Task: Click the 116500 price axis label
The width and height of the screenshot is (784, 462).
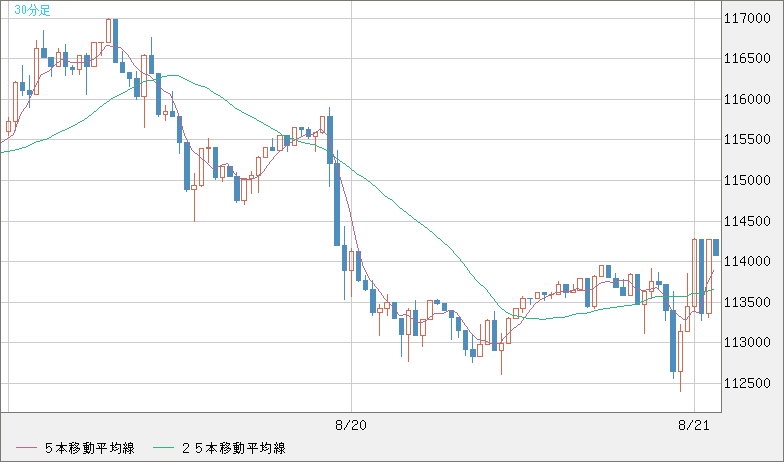Action: click(748, 58)
